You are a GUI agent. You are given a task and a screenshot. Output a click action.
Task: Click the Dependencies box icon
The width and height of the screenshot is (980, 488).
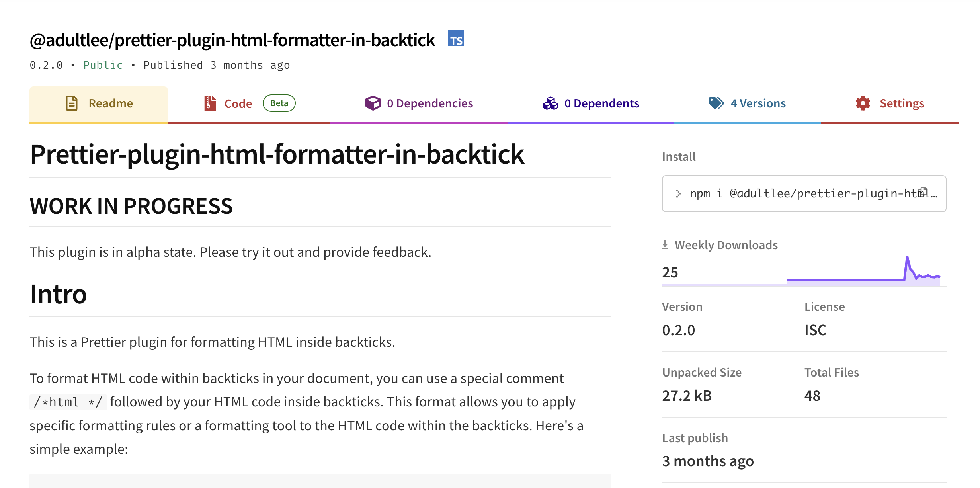point(373,103)
